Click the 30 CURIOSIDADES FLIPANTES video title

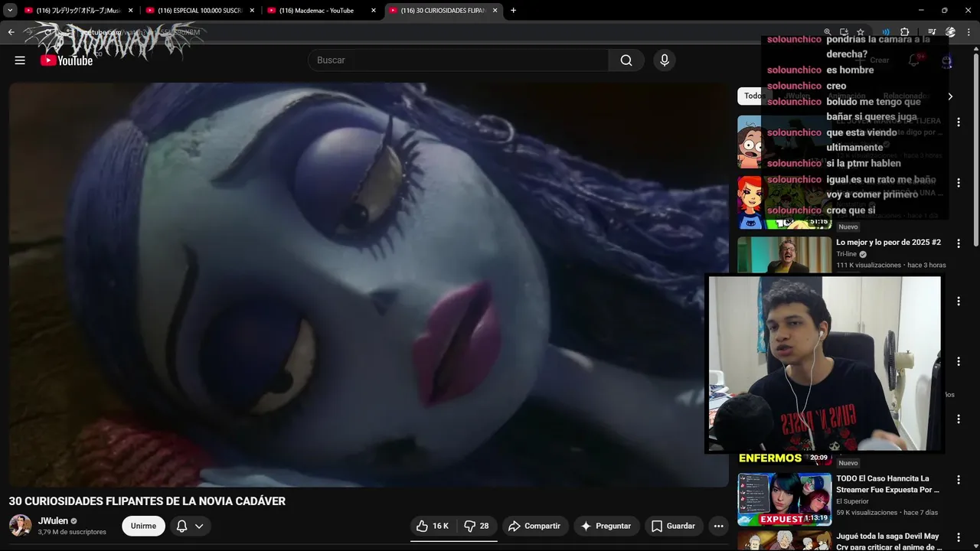point(147,501)
